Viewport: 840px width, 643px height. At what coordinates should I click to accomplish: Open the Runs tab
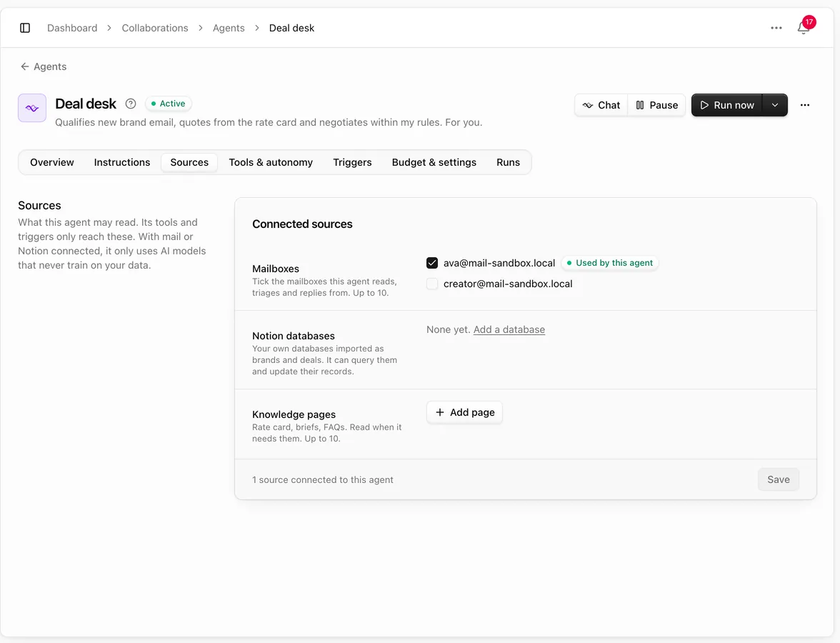(x=508, y=162)
